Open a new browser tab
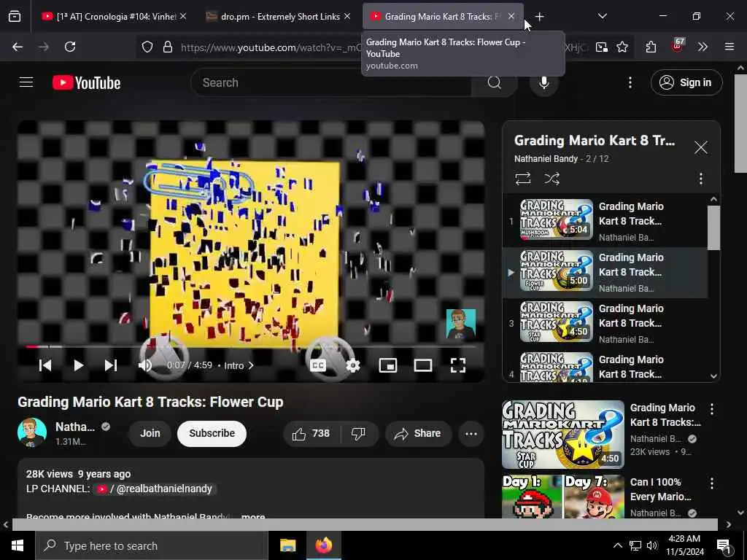Viewport: 747px width, 560px height. 539,17
